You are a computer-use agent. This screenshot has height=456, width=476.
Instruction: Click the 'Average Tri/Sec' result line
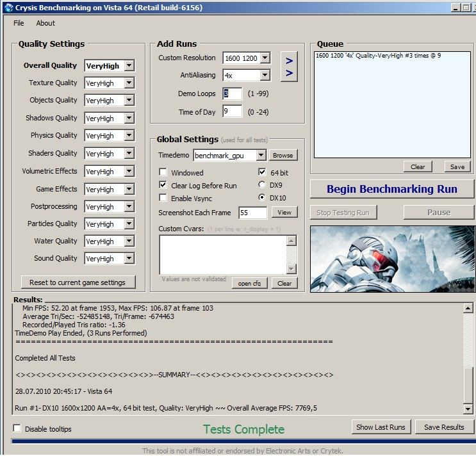coord(99,316)
